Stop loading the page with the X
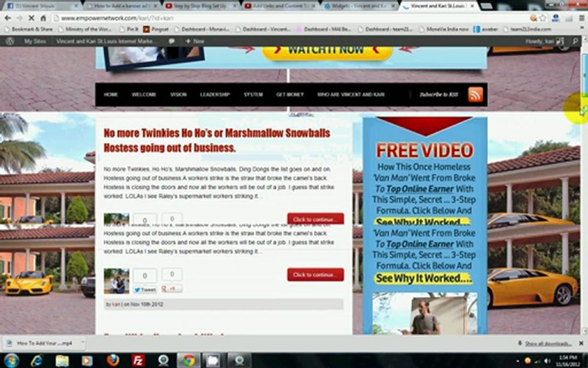588x368 pixels. pos(32,18)
